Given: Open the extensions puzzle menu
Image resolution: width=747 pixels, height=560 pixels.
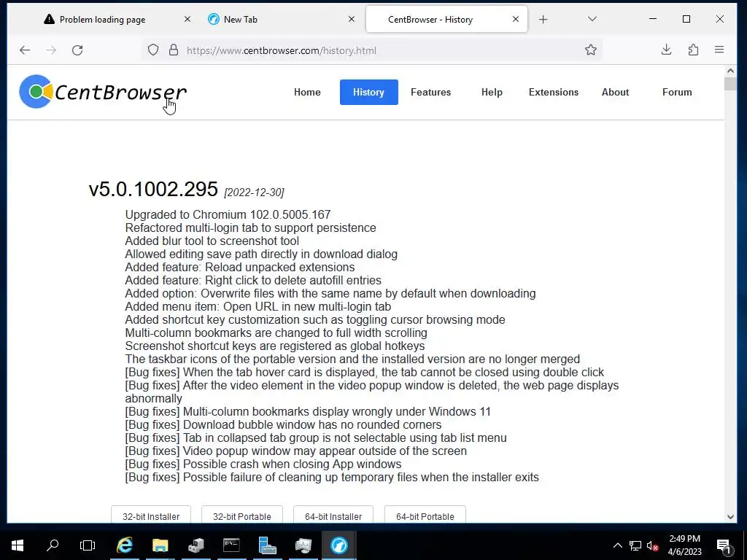Looking at the screenshot, I should [x=693, y=50].
